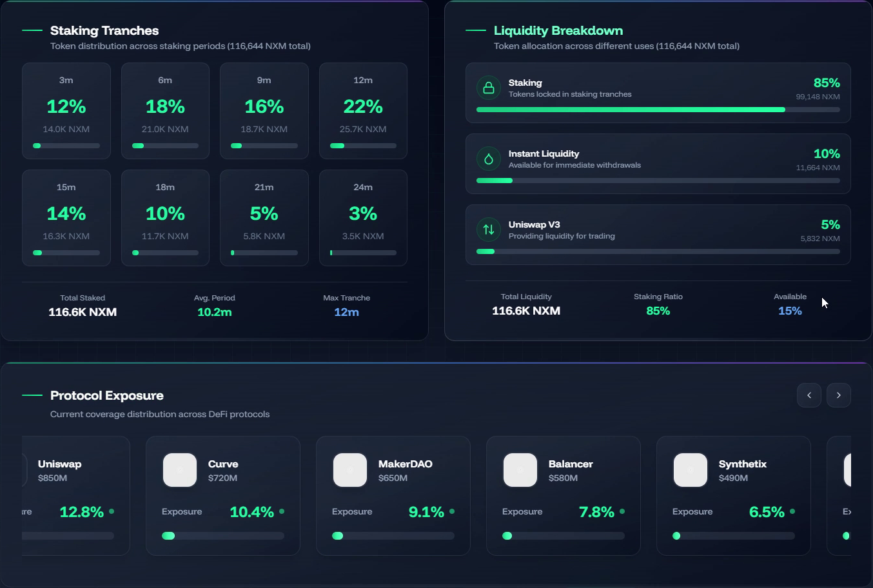Select the 6m staking tranche card
The width and height of the screenshot is (873, 588).
click(x=165, y=111)
